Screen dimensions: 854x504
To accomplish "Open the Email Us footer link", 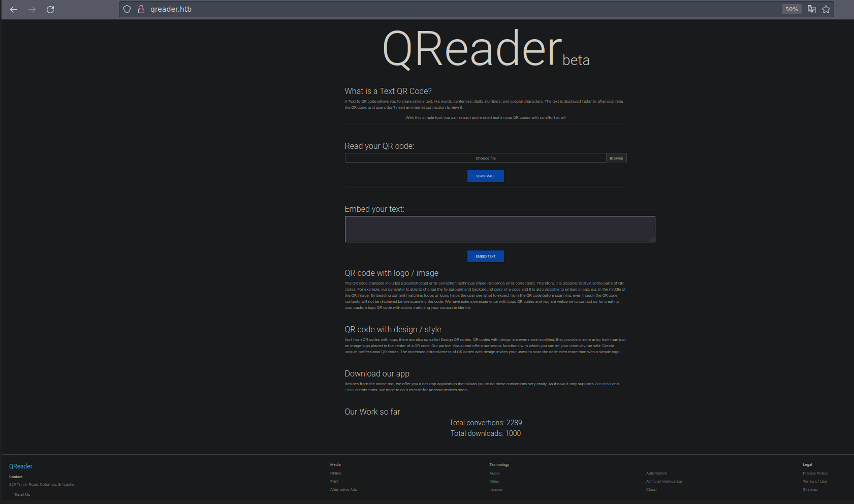I will [22, 494].
